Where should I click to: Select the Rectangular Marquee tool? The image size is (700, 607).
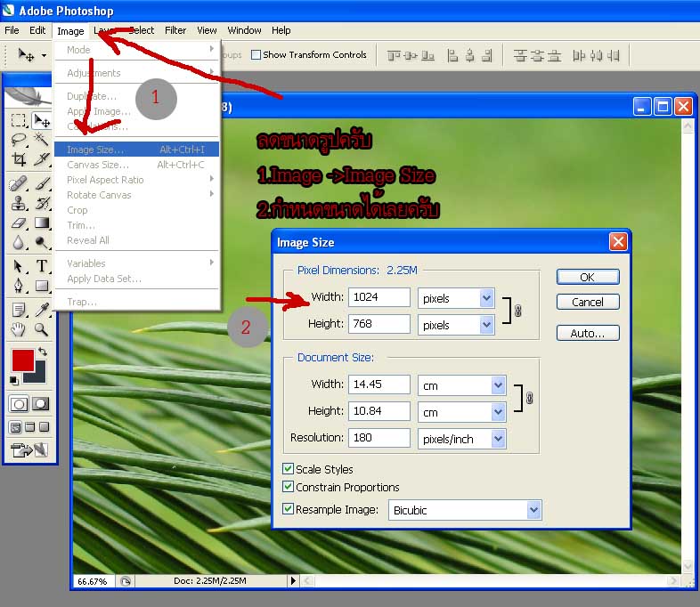(19, 120)
